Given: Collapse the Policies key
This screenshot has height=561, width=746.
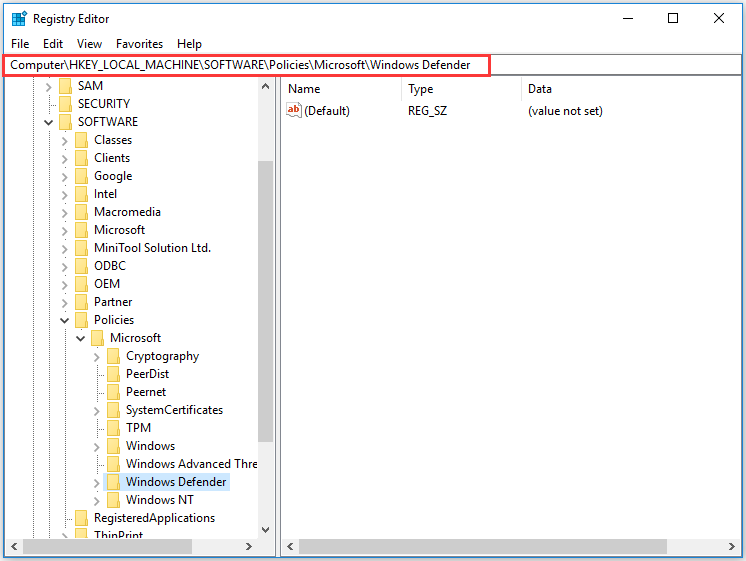Looking at the screenshot, I should (x=65, y=321).
